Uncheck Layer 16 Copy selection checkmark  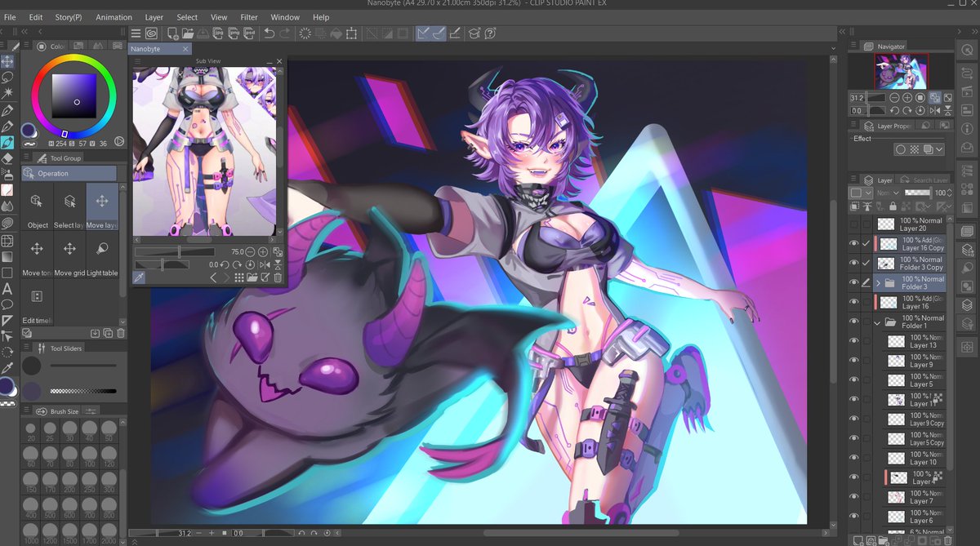866,243
